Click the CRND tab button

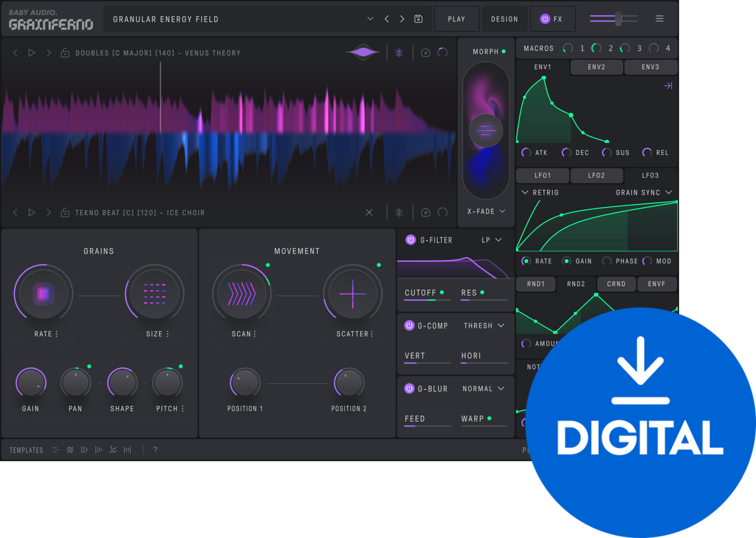point(616,284)
